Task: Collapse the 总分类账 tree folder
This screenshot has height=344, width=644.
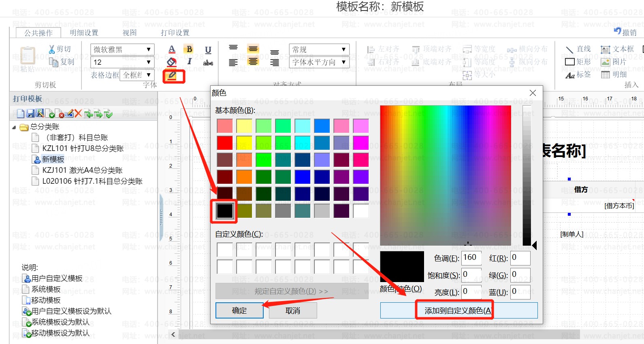Action: point(14,127)
